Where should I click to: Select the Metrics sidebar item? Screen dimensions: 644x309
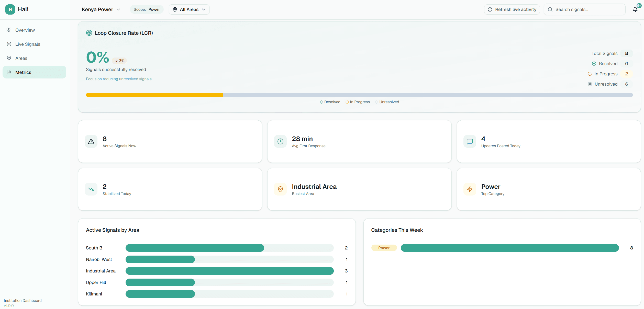click(x=34, y=72)
